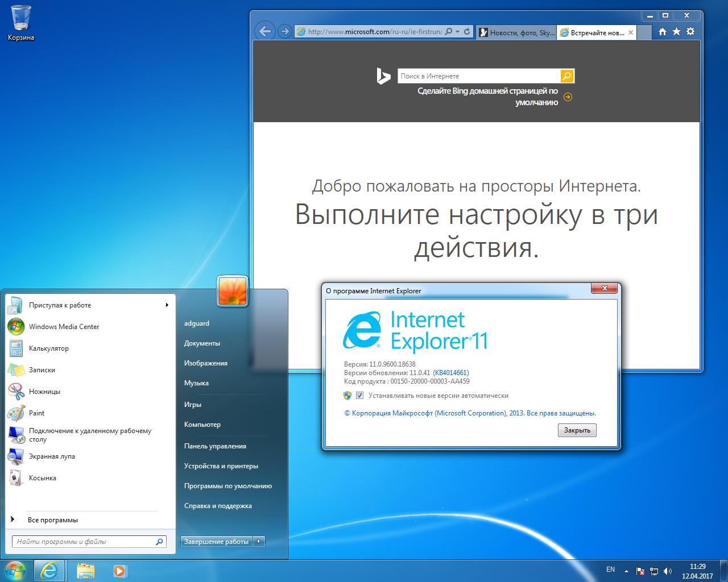The width and height of the screenshot is (728, 582).
Task: Expand shutdown options arrow next to 'Завершение работы'
Action: coord(259,542)
